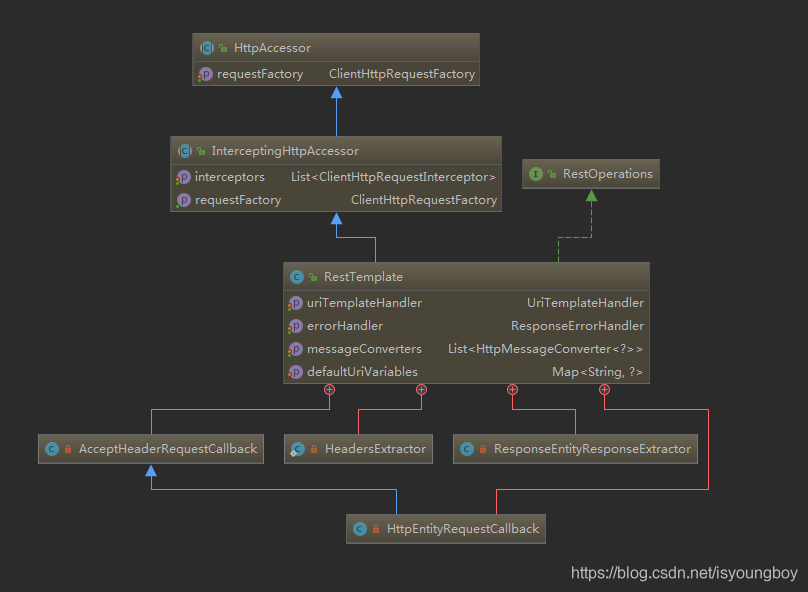
Task: Click the RestOperations interface icon
Action: pyautogui.click(x=536, y=173)
